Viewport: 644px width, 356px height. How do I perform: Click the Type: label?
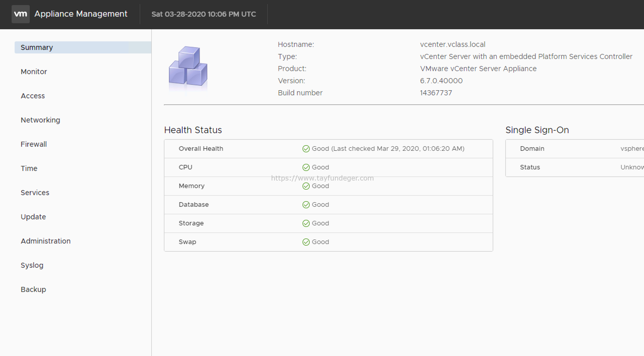point(287,56)
